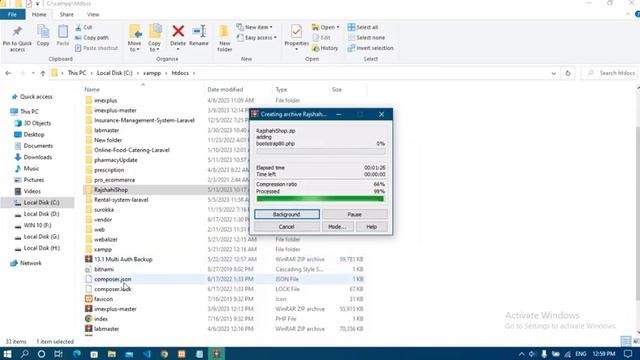Click Mode... button in WinRAR dialog
Viewport: 640px width, 360px height.
tap(338, 227)
